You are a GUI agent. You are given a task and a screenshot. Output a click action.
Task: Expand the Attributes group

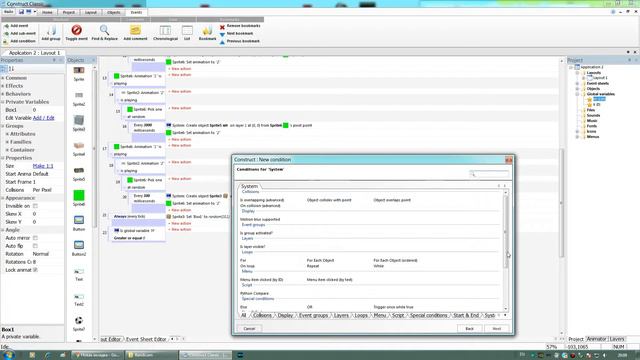[7, 134]
